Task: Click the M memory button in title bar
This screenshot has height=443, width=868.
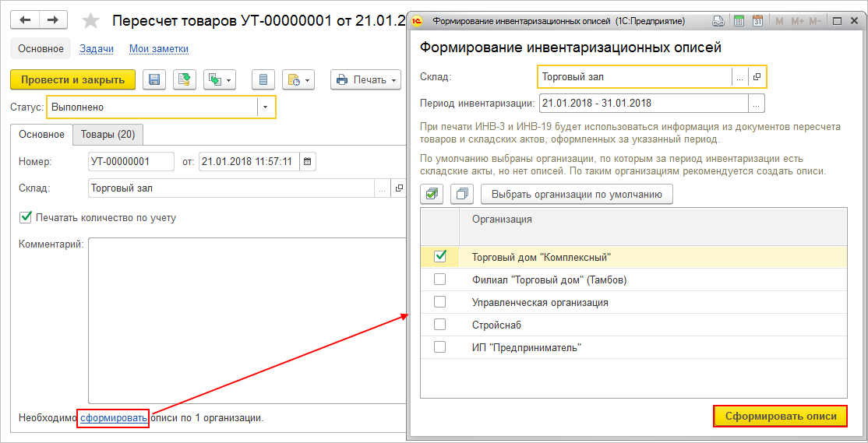Action: pos(779,21)
